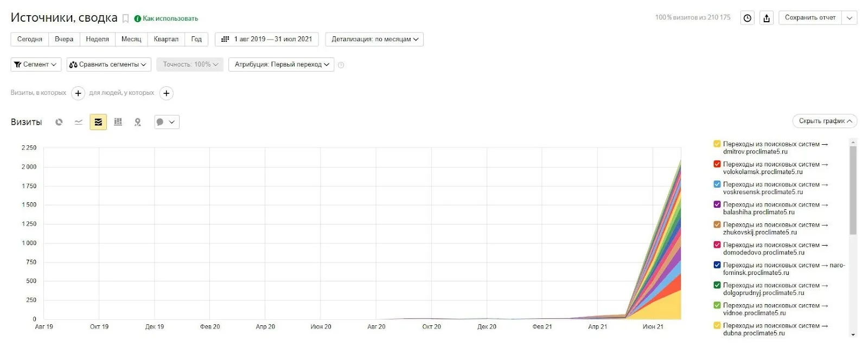Open the Детализация: по месяцам dropdown
Viewport: 868px width, 347px height.
pyautogui.click(x=374, y=39)
